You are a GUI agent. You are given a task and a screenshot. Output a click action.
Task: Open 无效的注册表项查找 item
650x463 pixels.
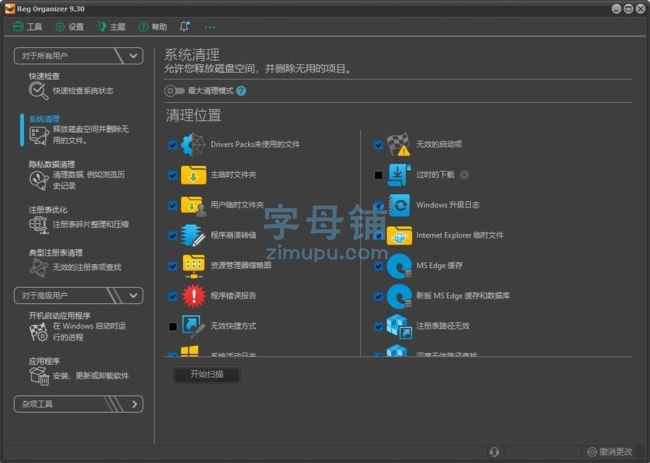[x=87, y=267]
